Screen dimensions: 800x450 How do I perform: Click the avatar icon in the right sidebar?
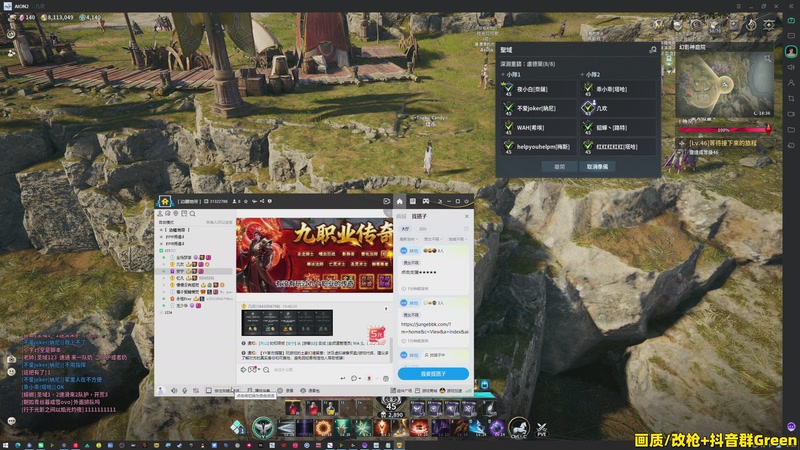[x=791, y=52]
